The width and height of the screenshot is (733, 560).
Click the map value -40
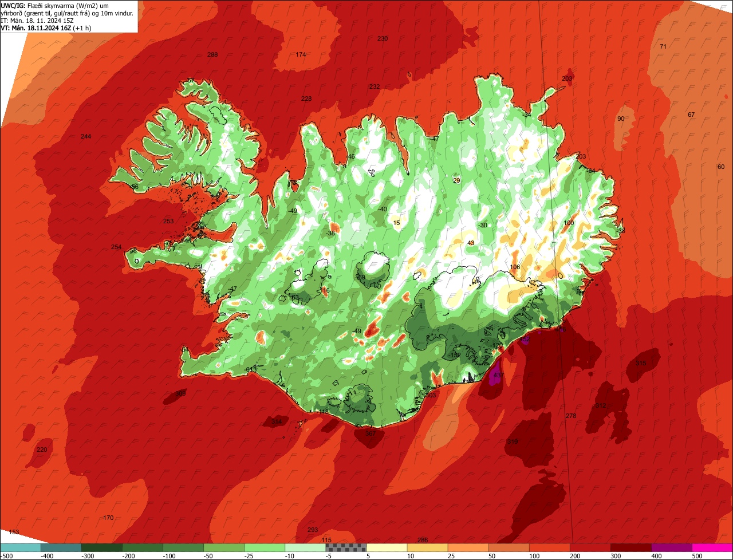point(383,209)
